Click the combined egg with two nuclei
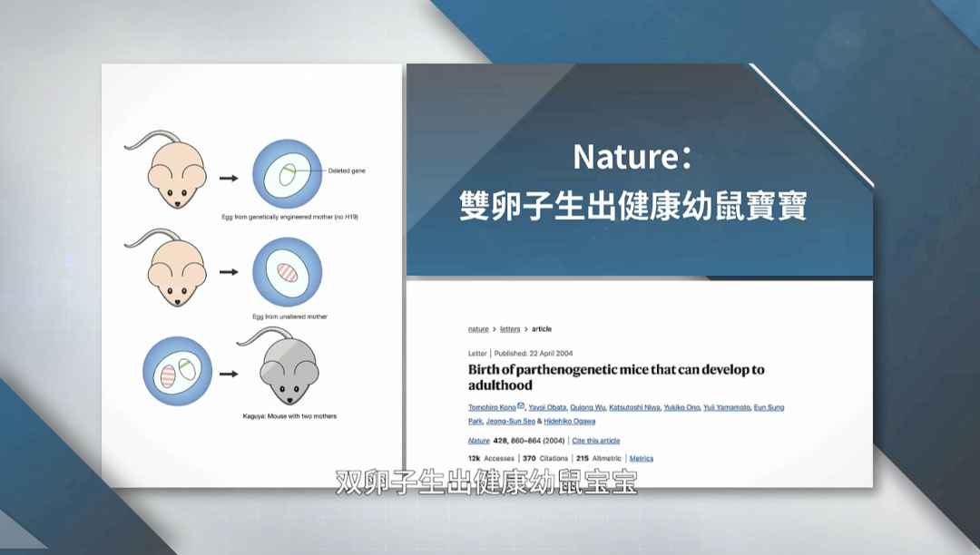The image size is (980, 555). pyautogui.click(x=178, y=372)
